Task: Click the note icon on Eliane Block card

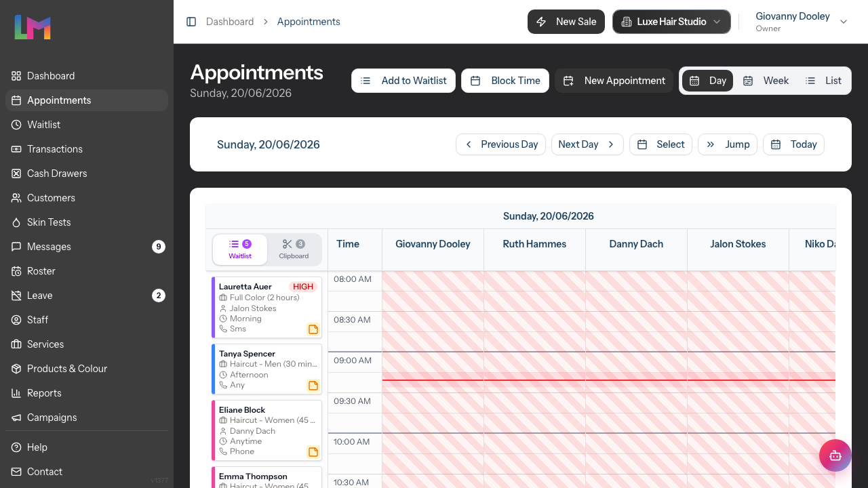Action: tap(313, 452)
